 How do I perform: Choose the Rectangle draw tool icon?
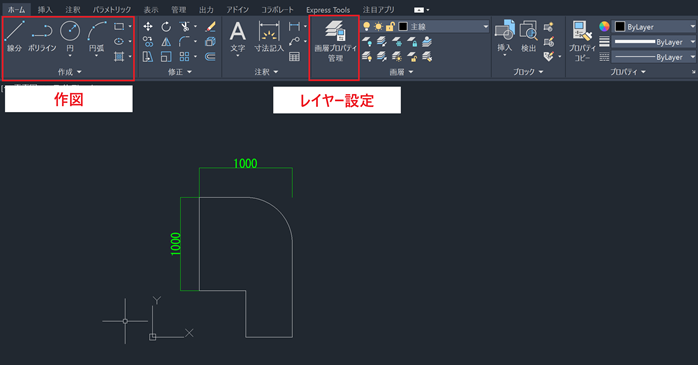pos(118,27)
